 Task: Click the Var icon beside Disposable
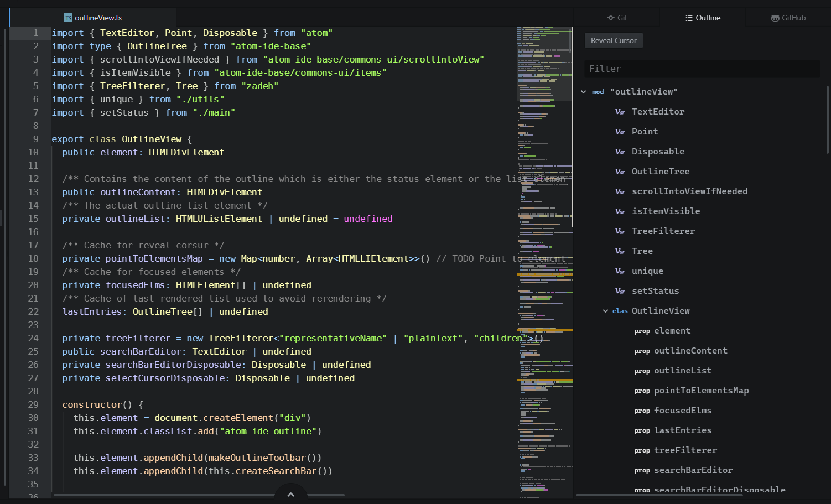(x=620, y=152)
